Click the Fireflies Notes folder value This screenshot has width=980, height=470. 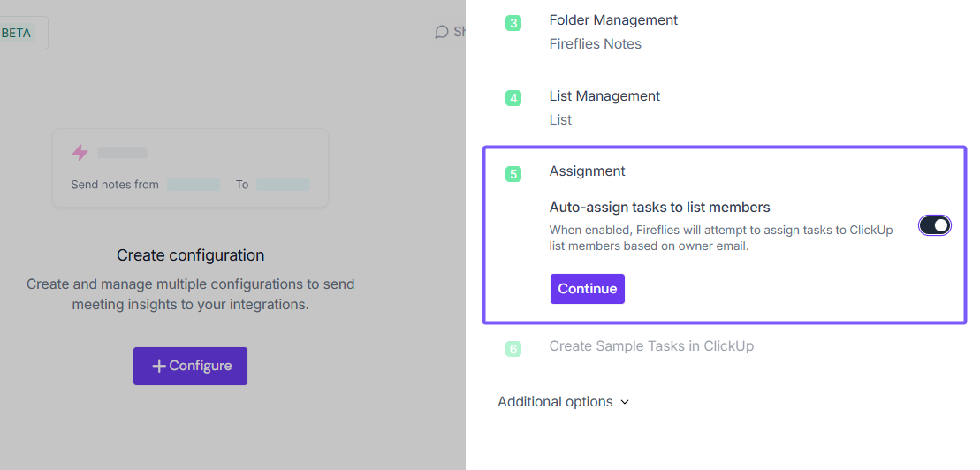595,44
